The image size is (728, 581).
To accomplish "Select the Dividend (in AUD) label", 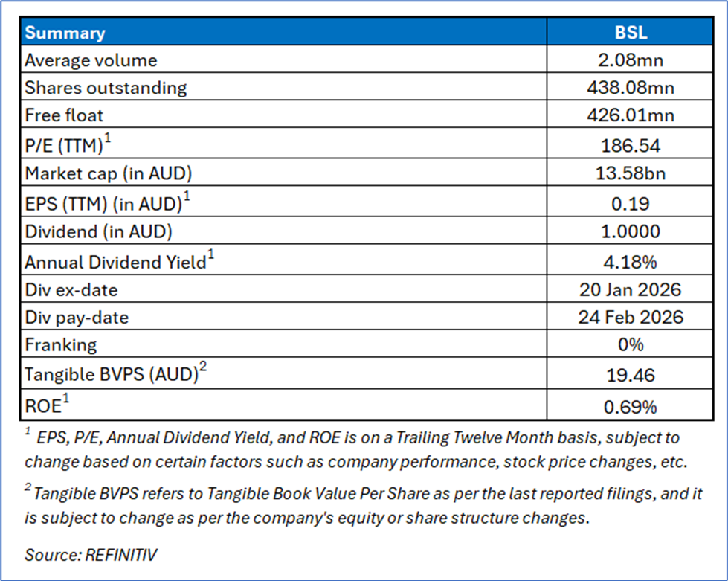I will tap(98, 231).
